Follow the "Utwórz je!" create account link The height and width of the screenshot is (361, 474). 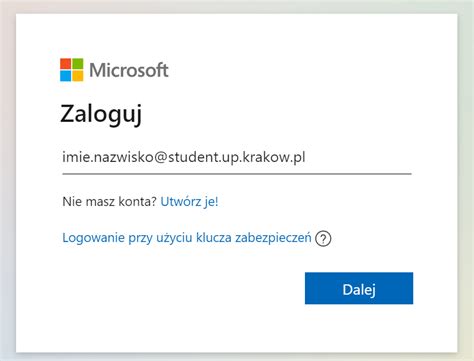(x=189, y=201)
